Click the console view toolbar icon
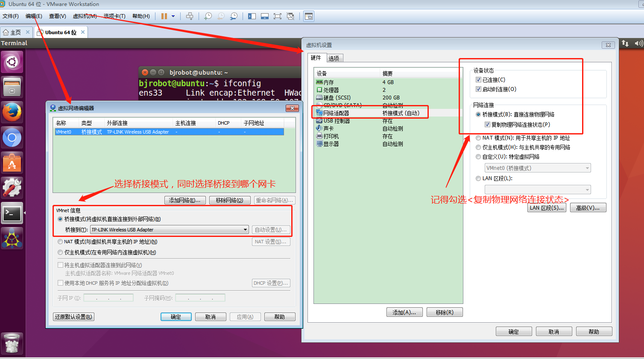The width and height of the screenshot is (644, 359). [308, 16]
